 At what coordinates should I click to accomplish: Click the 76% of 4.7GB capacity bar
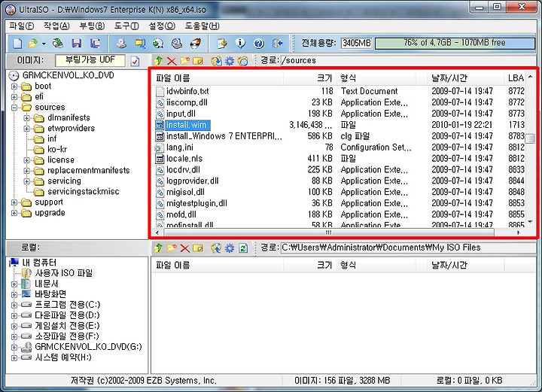click(x=455, y=43)
